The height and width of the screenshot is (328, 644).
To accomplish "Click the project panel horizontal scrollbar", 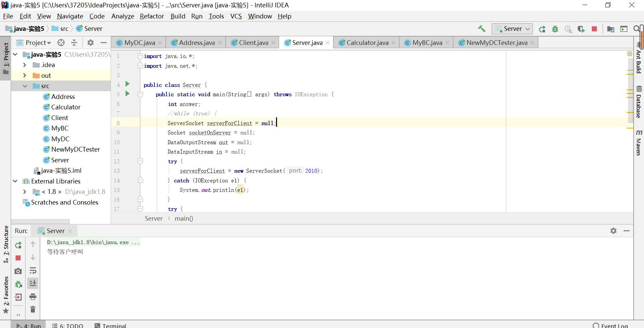I will (40, 221).
